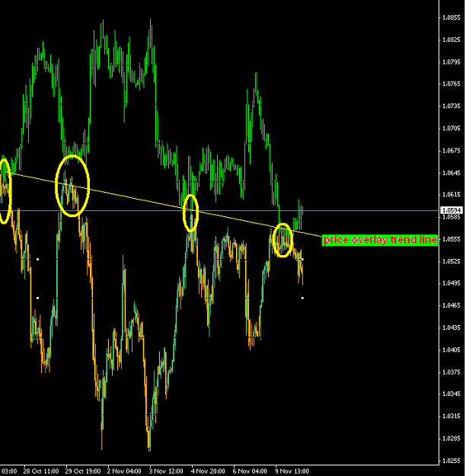Click the 1.0795 price scale value
466x476 pixels.
pos(452,62)
